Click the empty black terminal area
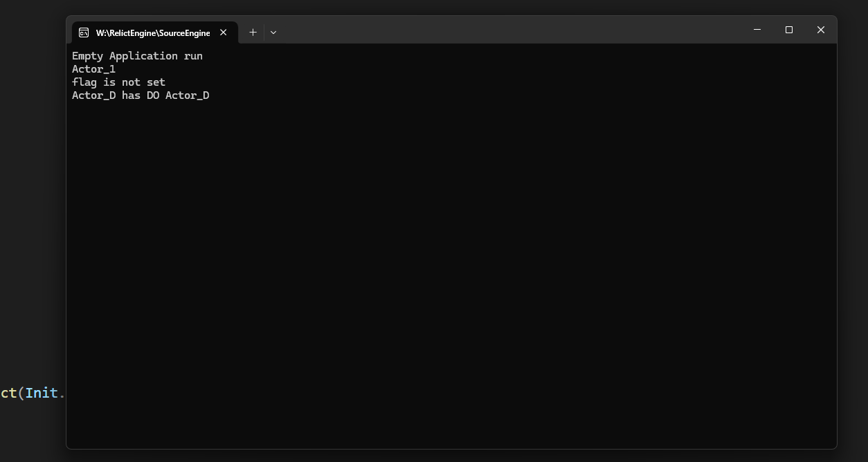The height and width of the screenshot is (462, 868). tap(450, 277)
